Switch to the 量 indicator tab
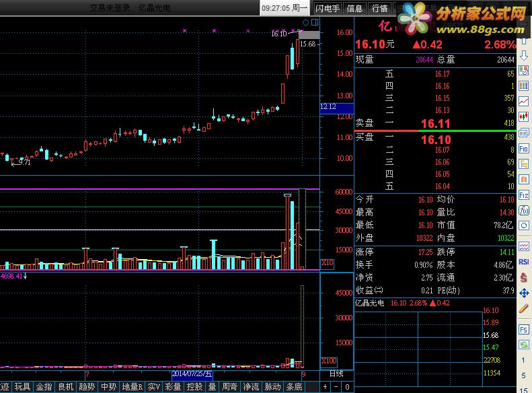Viewport: 532px width, 393px height. pyautogui.click(x=213, y=386)
